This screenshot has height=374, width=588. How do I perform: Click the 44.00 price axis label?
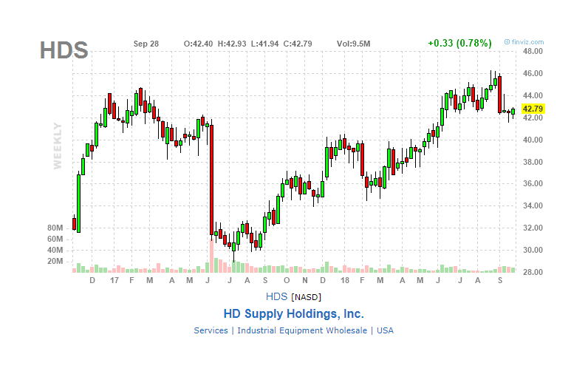point(533,95)
